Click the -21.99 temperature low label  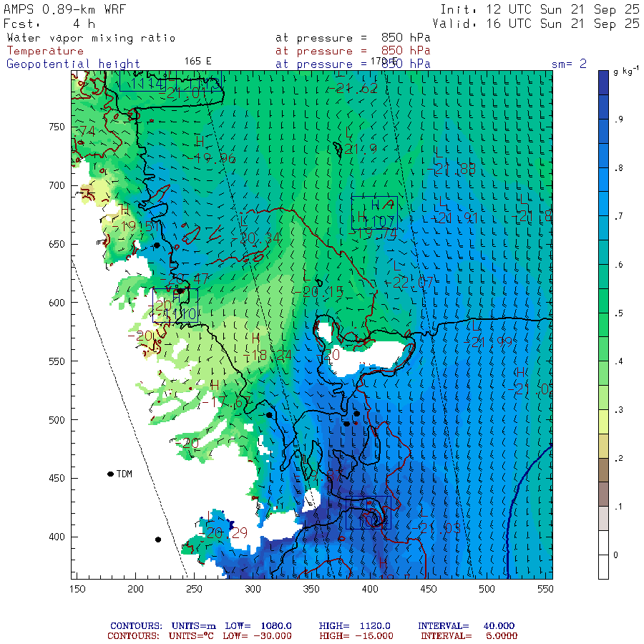click(488, 342)
